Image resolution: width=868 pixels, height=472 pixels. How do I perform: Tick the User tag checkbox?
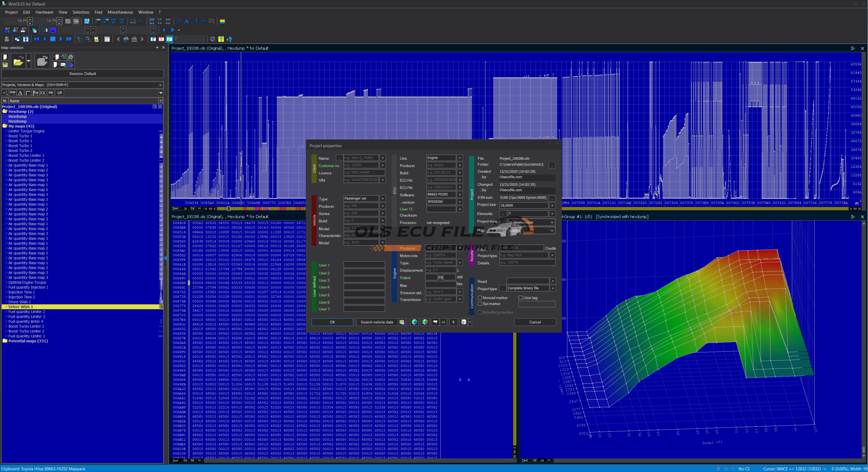(520, 298)
